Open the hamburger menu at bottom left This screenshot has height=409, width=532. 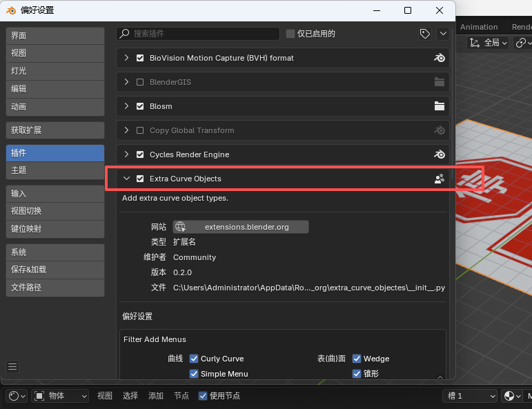click(x=12, y=366)
